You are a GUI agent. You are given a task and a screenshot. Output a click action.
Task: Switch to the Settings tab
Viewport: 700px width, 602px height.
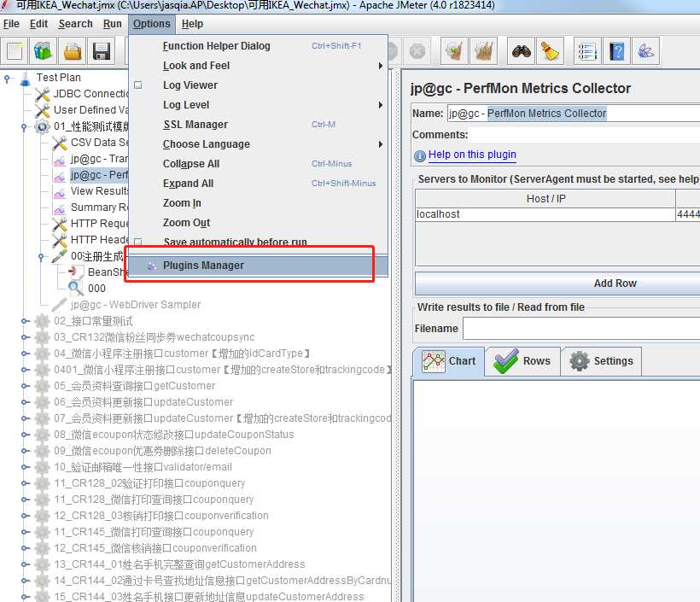(x=601, y=361)
